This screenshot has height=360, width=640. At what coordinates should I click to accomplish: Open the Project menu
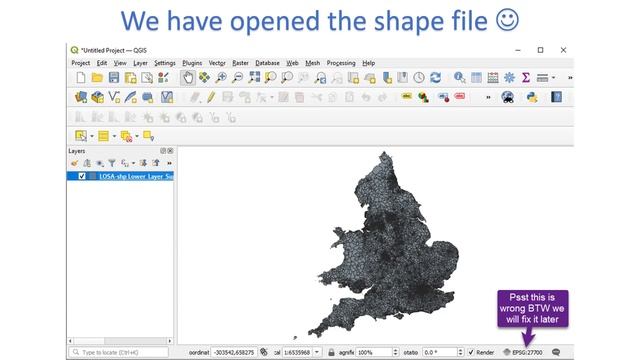pyautogui.click(x=80, y=63)
